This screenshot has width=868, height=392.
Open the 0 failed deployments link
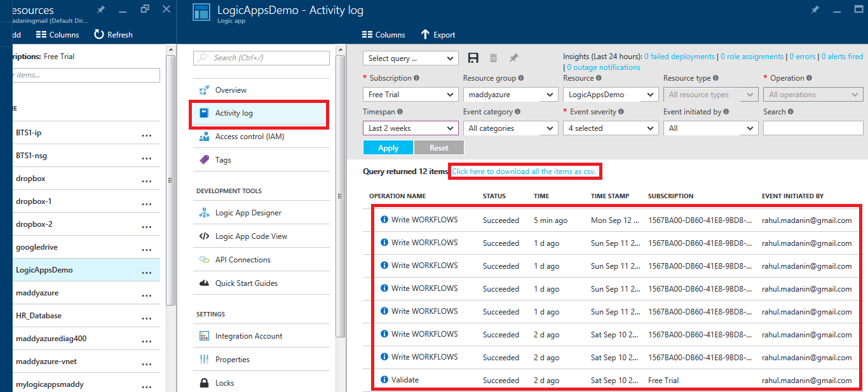click(679, 57)
